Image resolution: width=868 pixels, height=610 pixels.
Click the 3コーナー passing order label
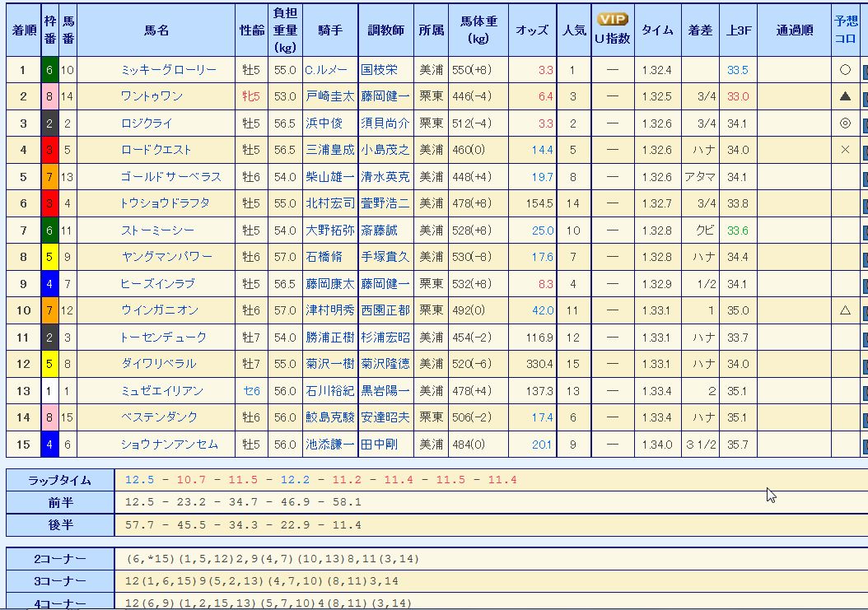coord(60,581)
